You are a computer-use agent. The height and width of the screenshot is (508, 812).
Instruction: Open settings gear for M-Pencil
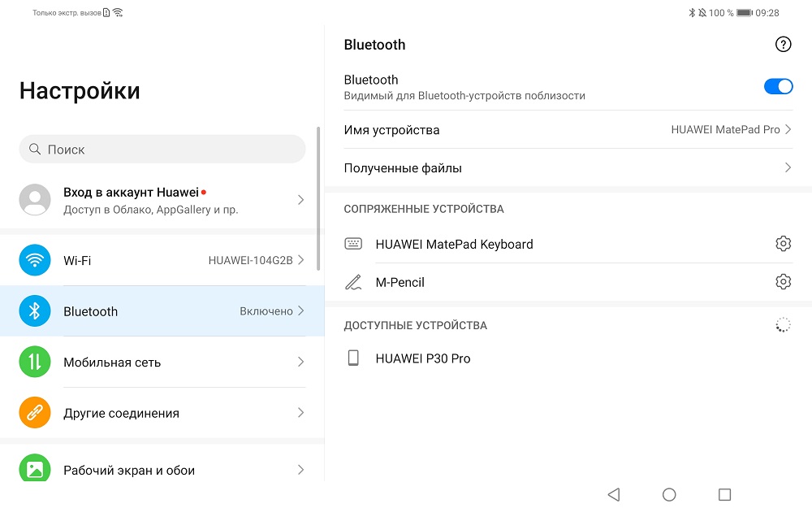click(783, 281)
